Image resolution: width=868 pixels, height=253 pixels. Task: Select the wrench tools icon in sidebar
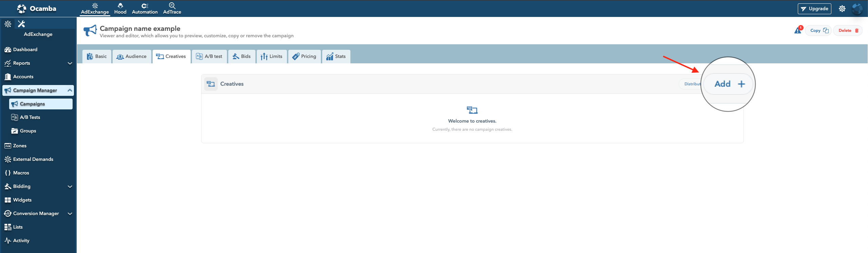coord(21,24)
